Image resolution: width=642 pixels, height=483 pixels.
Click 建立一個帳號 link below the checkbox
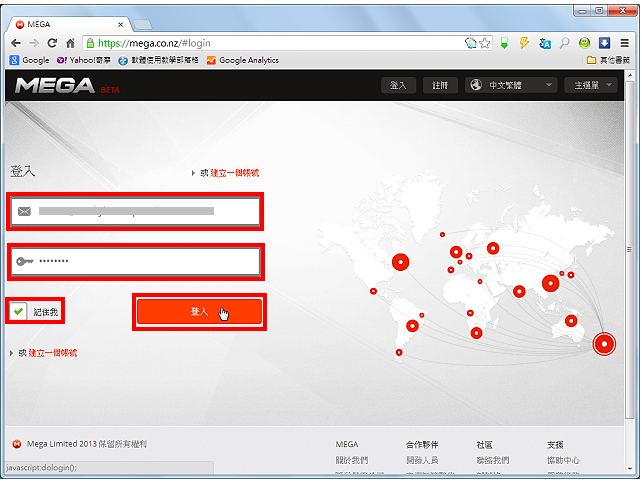coord(53,353)
